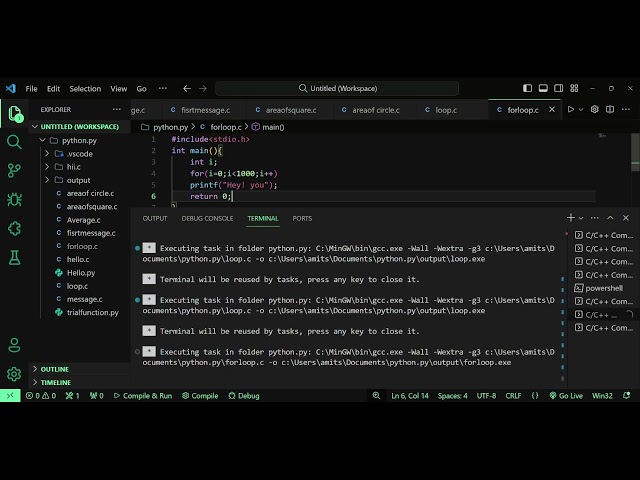640x480 pixels.
Task: Toggle the secondary side bar layout button
Action: (x=558, y=88)
